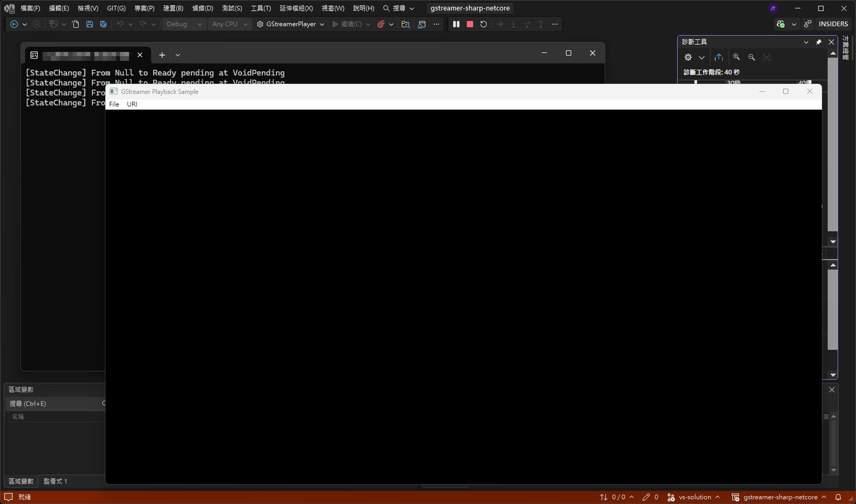The height and width of the screenshot is (504, 856).
Task: Zoom out on the diagnostic timeline
Action: point(752,57)
